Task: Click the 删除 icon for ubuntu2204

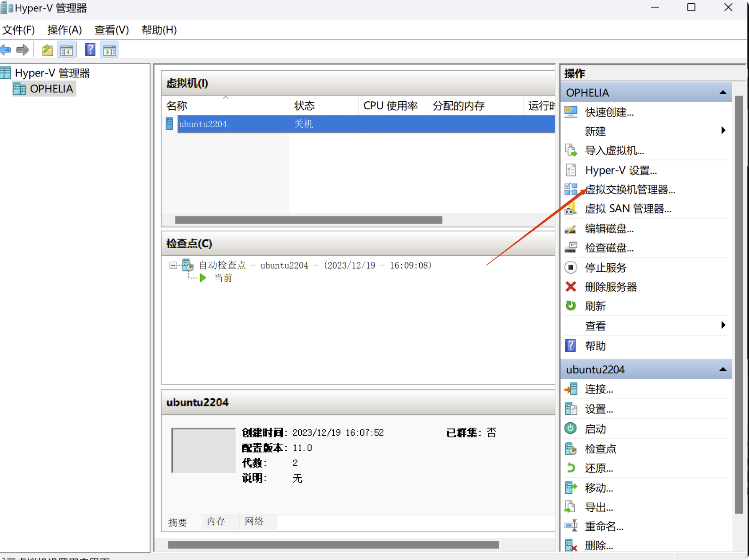Action: coord(571,545)
